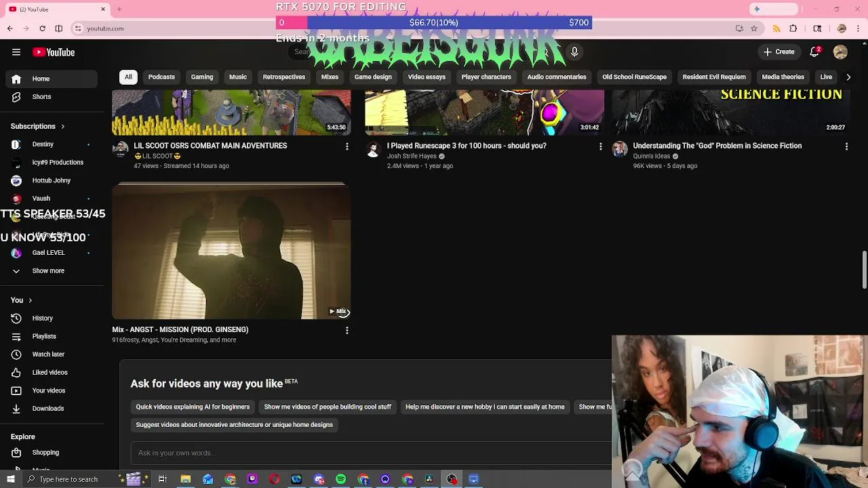This screenshot has width=868, height=488.
Task: Open History in sidebar
Action: 52,319
